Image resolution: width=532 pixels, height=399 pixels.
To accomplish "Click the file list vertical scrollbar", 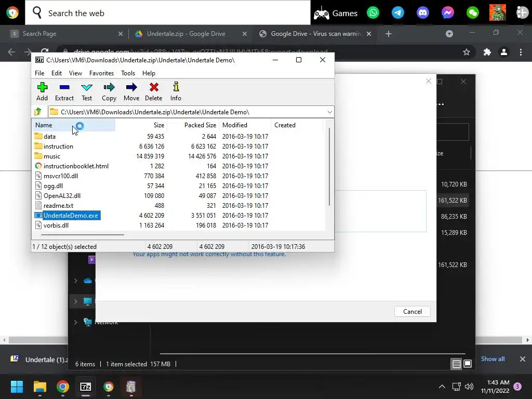I will (329, 166).
